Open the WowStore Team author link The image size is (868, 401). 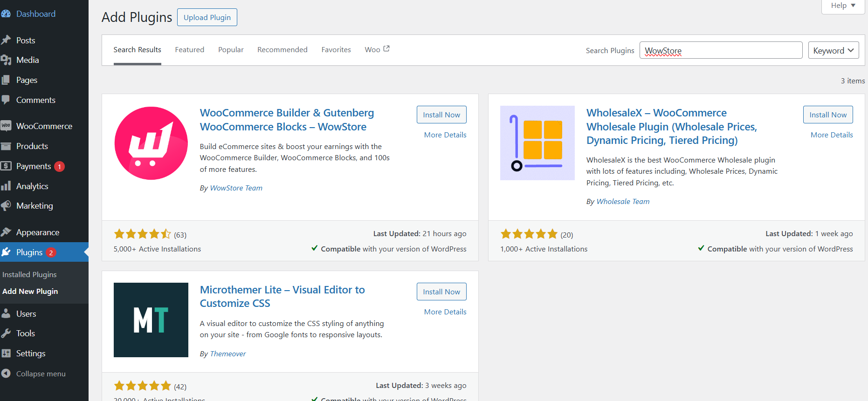click(236, 188)
